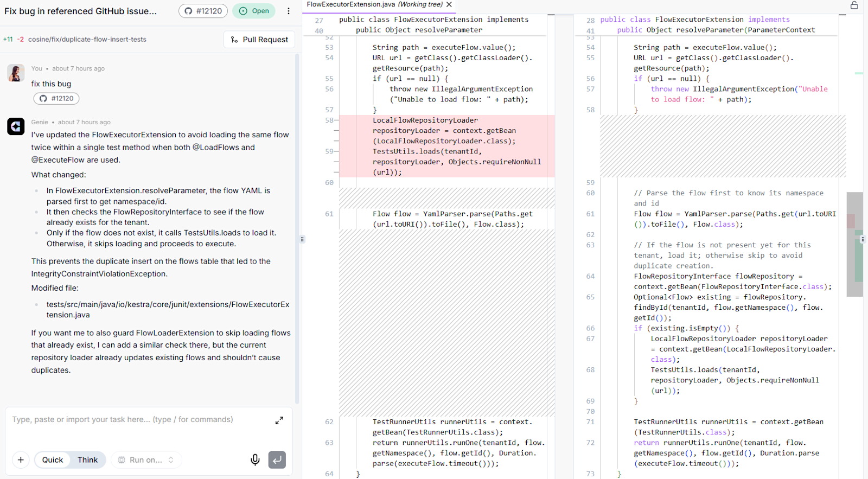Click the right pane sticky header 'public Object resolveParameter(ParameterContext'
The height and width of the screenshot is (479, 868).
coord(716,30)
